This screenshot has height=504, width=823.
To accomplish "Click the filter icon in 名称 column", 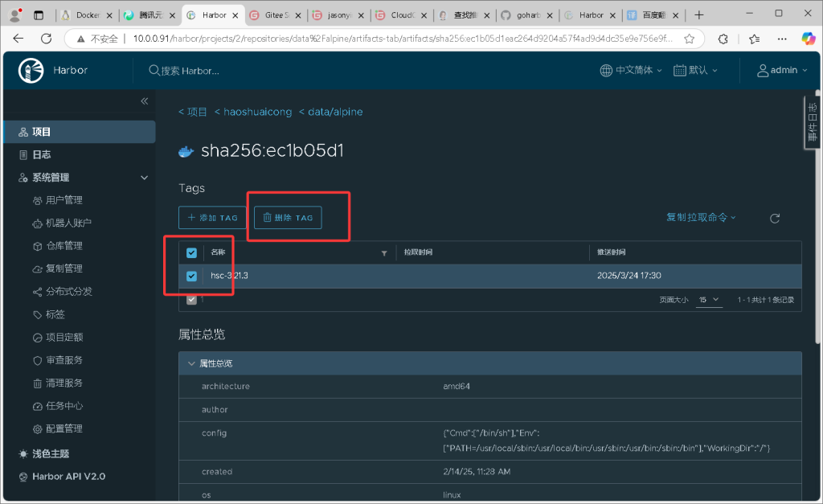I will pyautogui.click(x=384, y=253).
